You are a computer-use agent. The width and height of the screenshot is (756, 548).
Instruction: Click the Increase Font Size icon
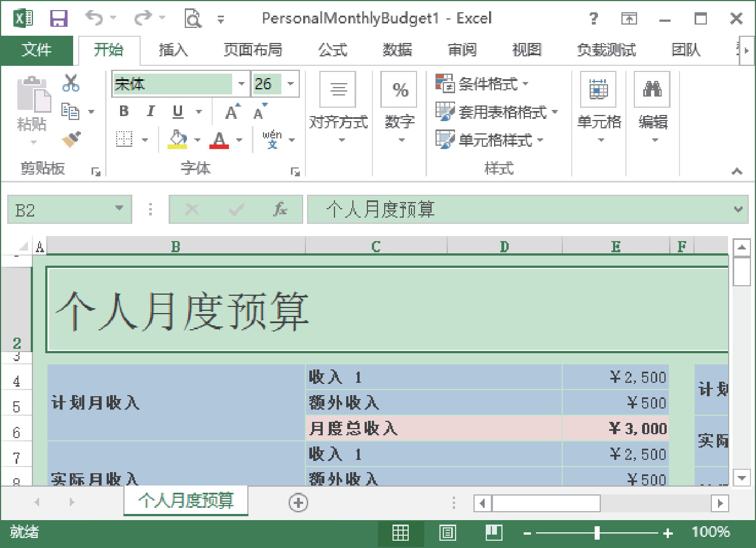click(232, 112)
